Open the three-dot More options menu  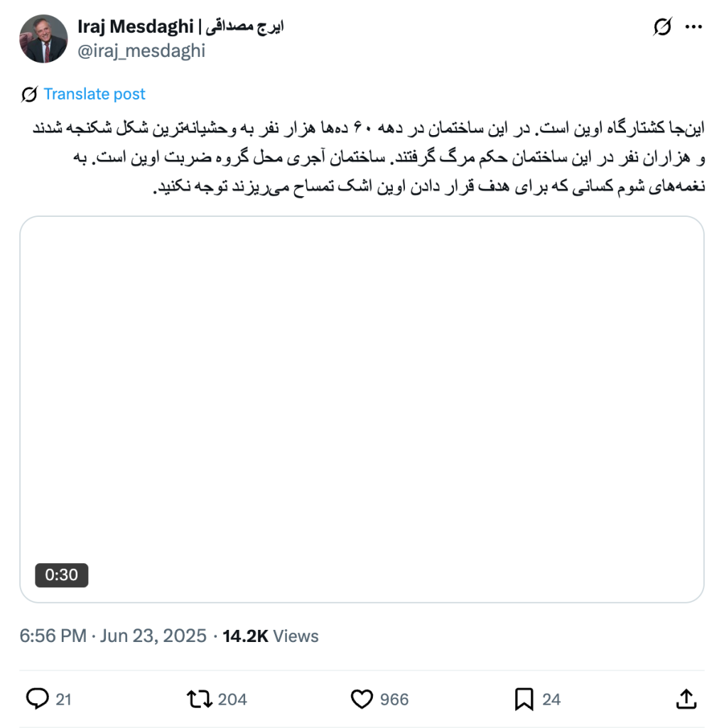(x=693, y=28)
